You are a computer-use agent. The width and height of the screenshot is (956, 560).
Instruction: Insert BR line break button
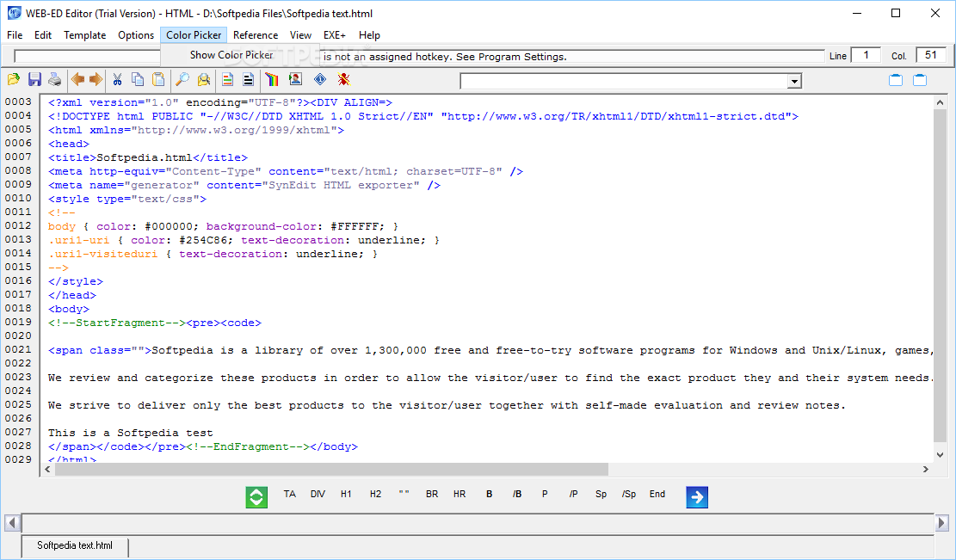pos(432,494)
